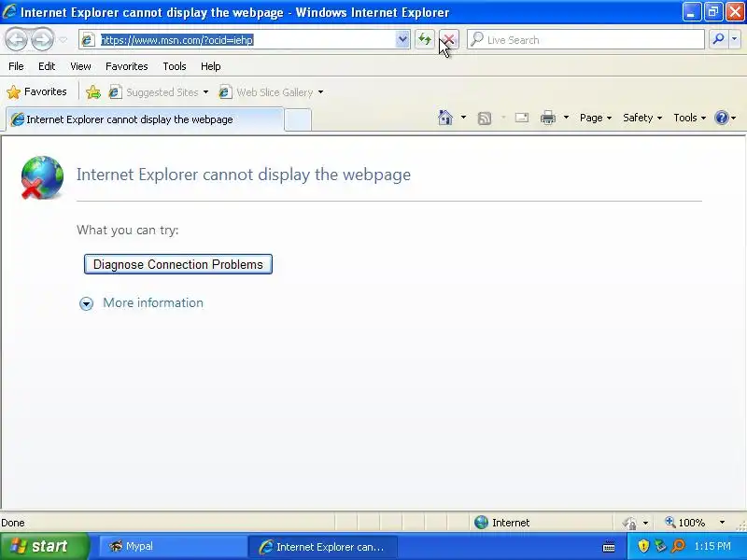747x560 pixels.
Task: Click the blue Help question mark icon
Action: (x=722, y=118)
